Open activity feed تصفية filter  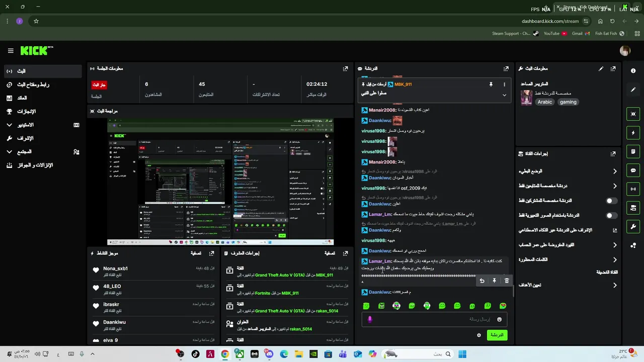pyautogui.click(x=196, y=253)
